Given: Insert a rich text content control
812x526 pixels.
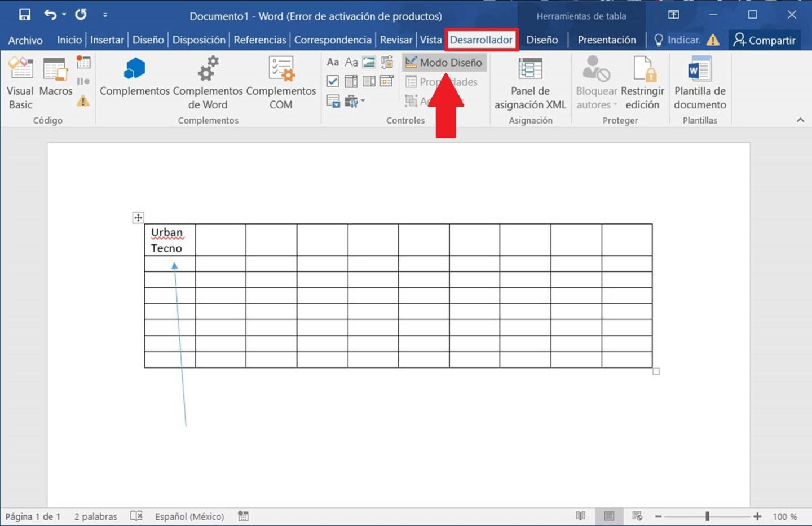Looking at the screenshot, I should point(333,62).
